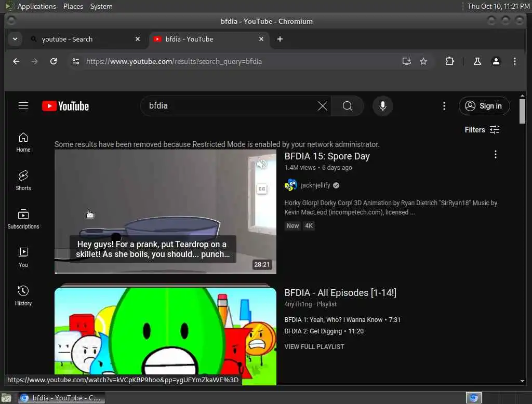Open BFDIA 2: Get Digging
The height and width of the screenshot is (404, 532).
tap(324, 331)
